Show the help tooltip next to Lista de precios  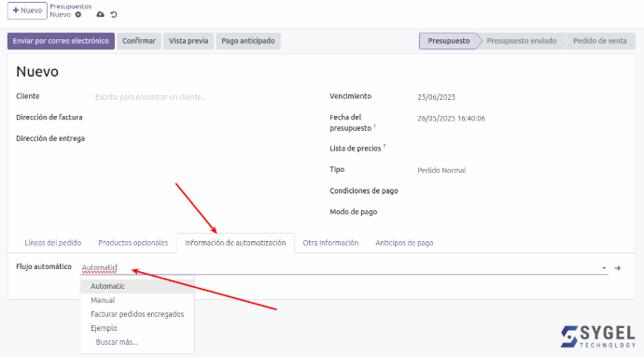(385, 146)
